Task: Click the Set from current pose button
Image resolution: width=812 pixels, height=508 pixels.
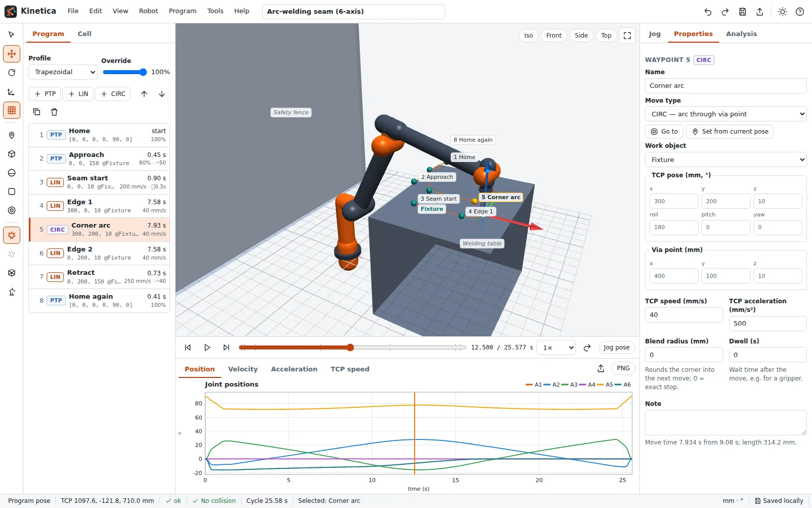Action: [x=730, y=132]
